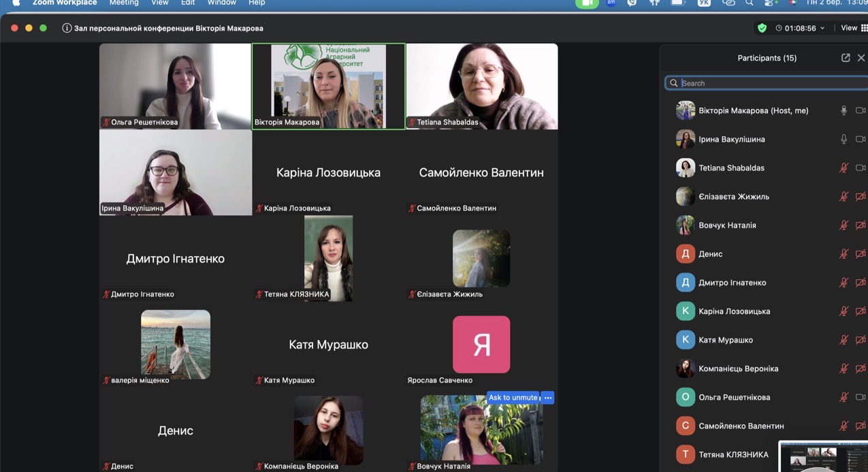Viewport: 868px width, 472px height.
Task: Click the camera icon for Tetiana Shabaldas
Action: click(x=861, y=168)
